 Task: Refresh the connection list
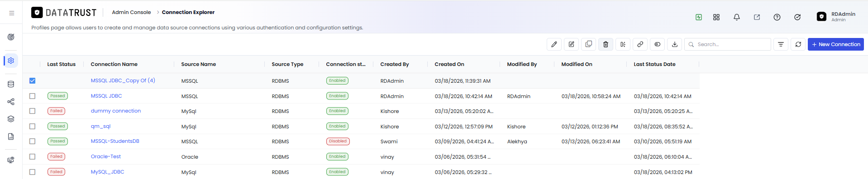pos(798,44)
